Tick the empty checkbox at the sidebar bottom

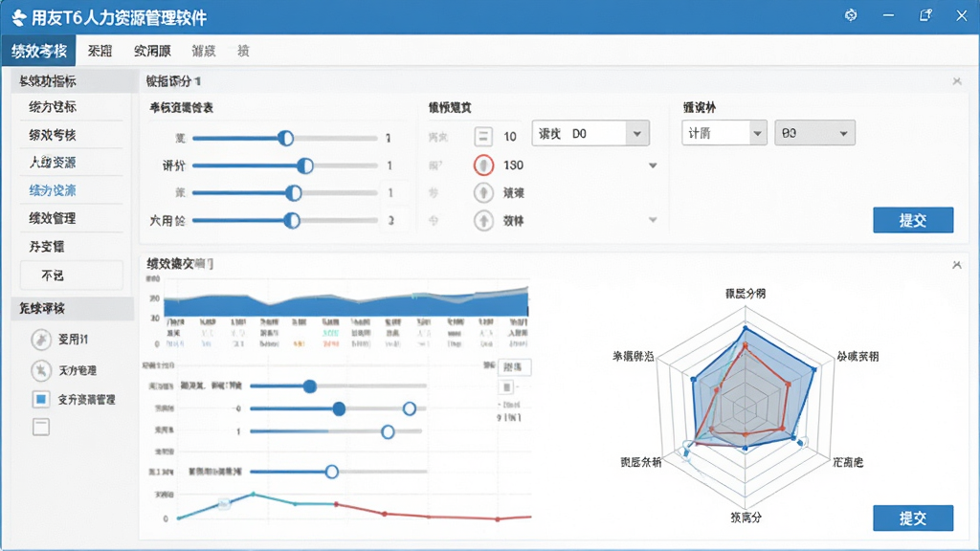coord(40,428)
